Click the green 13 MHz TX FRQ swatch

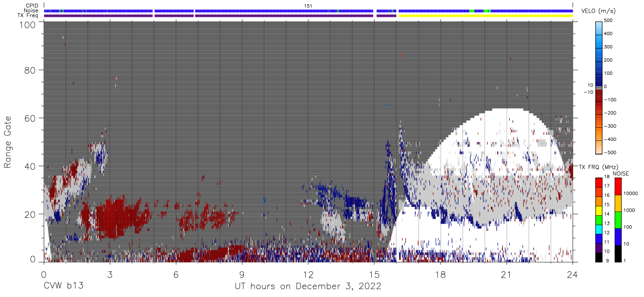(x=599, y=219)
